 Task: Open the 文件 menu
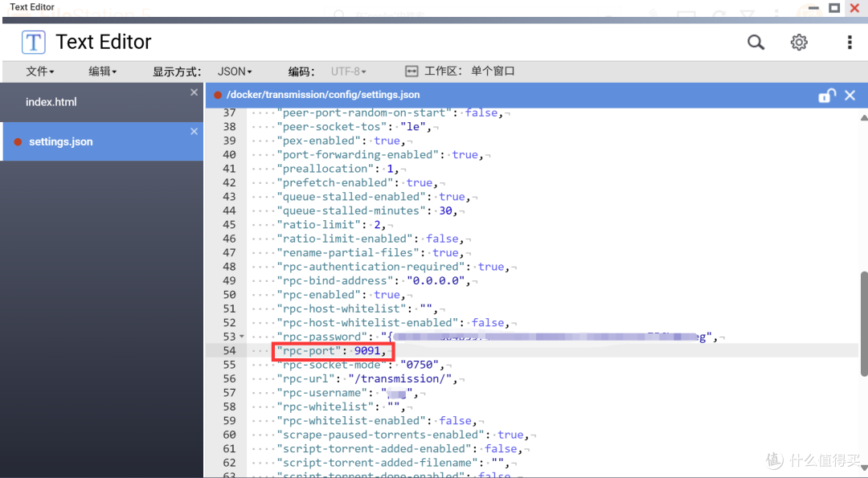40,71
